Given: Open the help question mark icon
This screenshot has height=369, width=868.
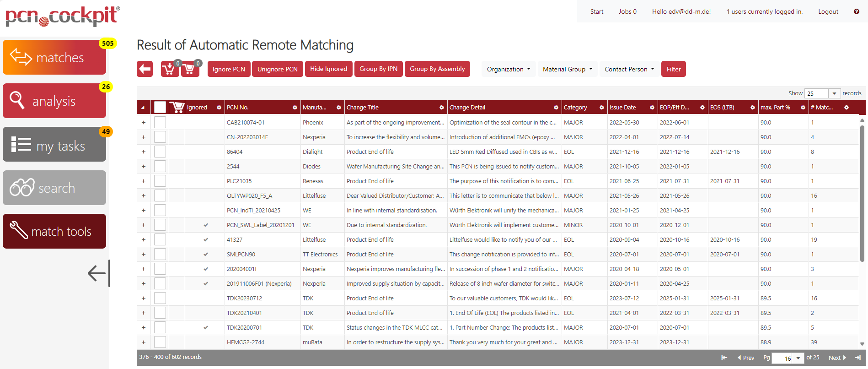Looking at the screenshot, I should [857, 11].
